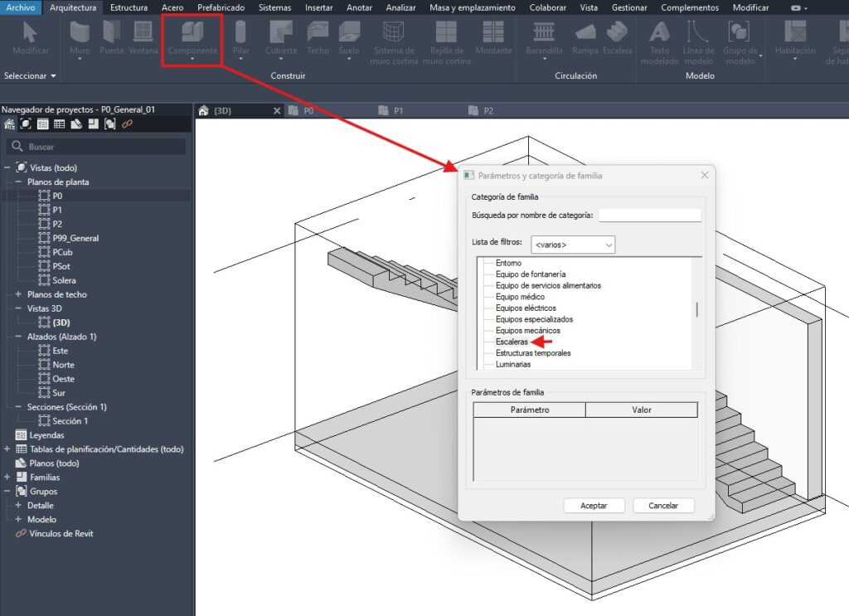The width and height of the screenshot is (849, 616).
Task: Choose the Suelo floor tool
Action: [x=349, y=36]
